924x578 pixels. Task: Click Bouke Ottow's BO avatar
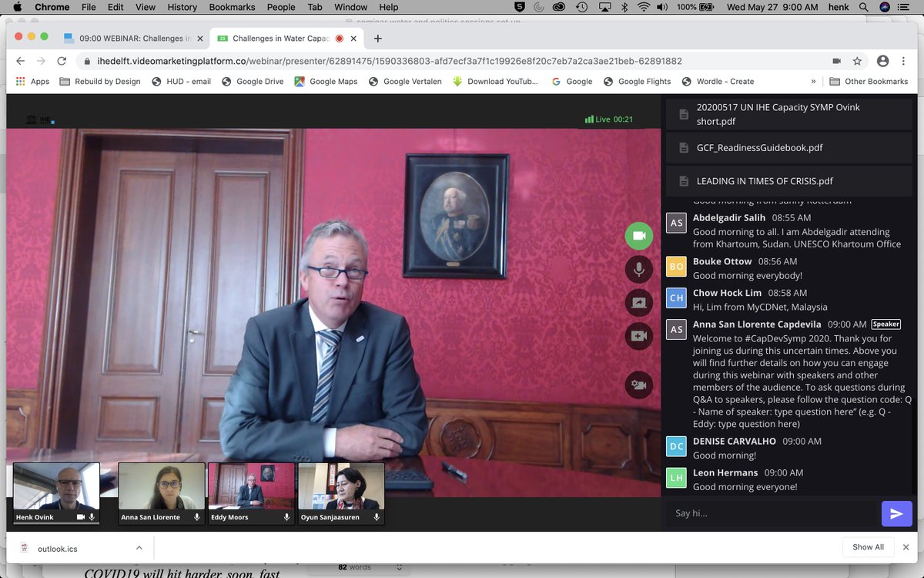pyautogui.click(x=676, y=266)
